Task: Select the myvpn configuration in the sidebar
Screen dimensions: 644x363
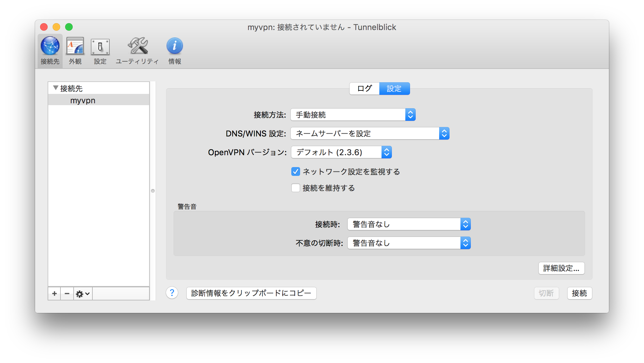Action: tap(82, 100)
